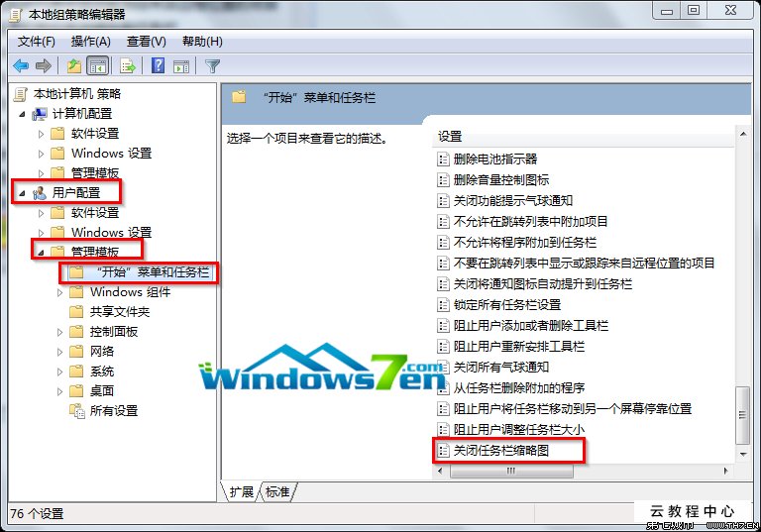Collapse the 用户配置 tree node

click(x=22, y=193)
